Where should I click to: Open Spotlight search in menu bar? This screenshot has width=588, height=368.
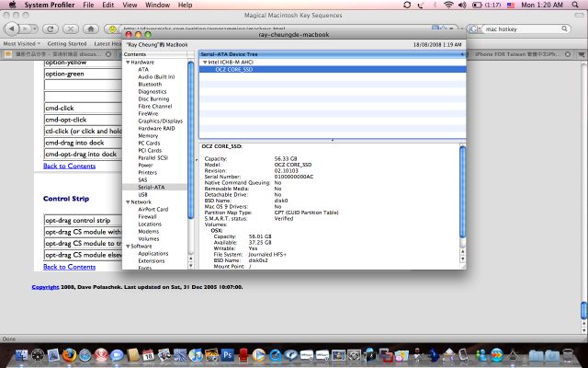(x=575, y=5)
